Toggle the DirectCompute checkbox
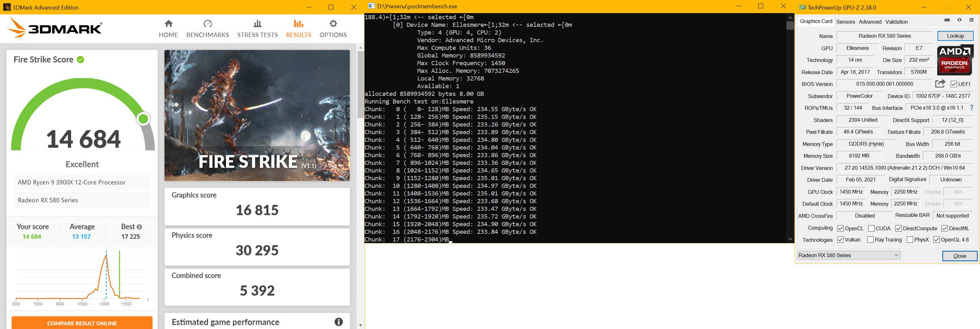Image resolution: width=980 pixels, height=329 pixels. (x=899, y=228)
